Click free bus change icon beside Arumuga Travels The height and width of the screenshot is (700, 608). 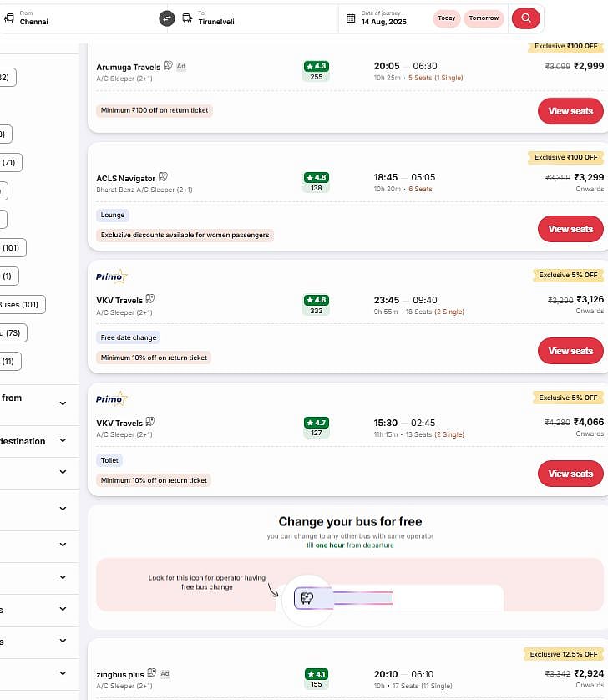point(168,65)
